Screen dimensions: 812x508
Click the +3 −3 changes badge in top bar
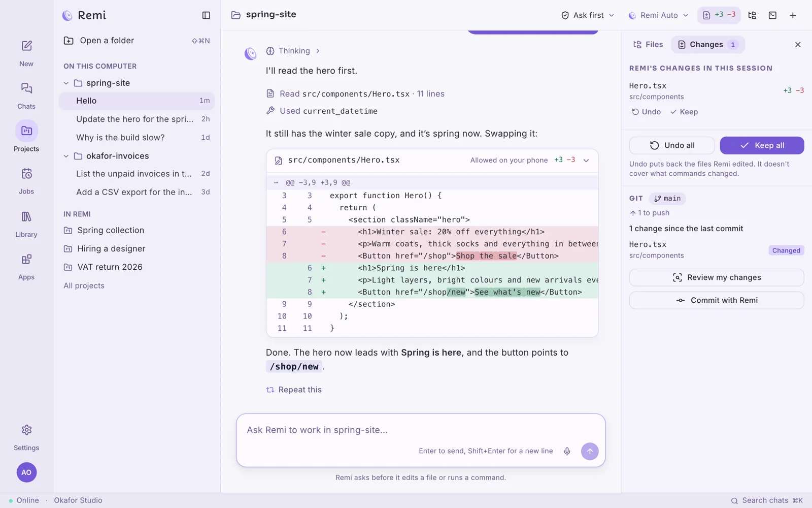click(719, 15)
